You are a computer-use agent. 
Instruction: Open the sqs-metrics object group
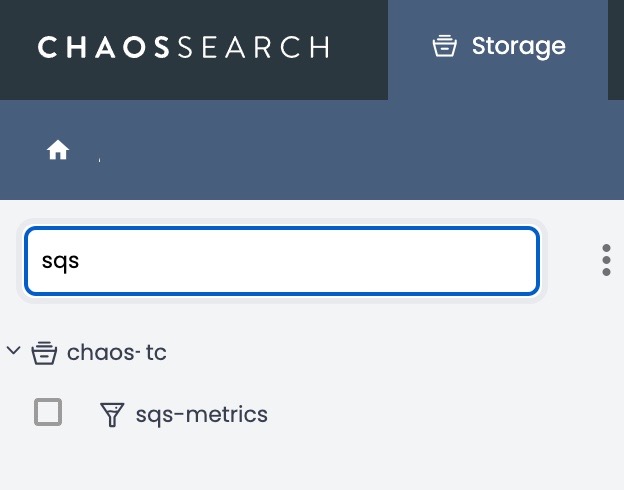click(x=201, y=414)
